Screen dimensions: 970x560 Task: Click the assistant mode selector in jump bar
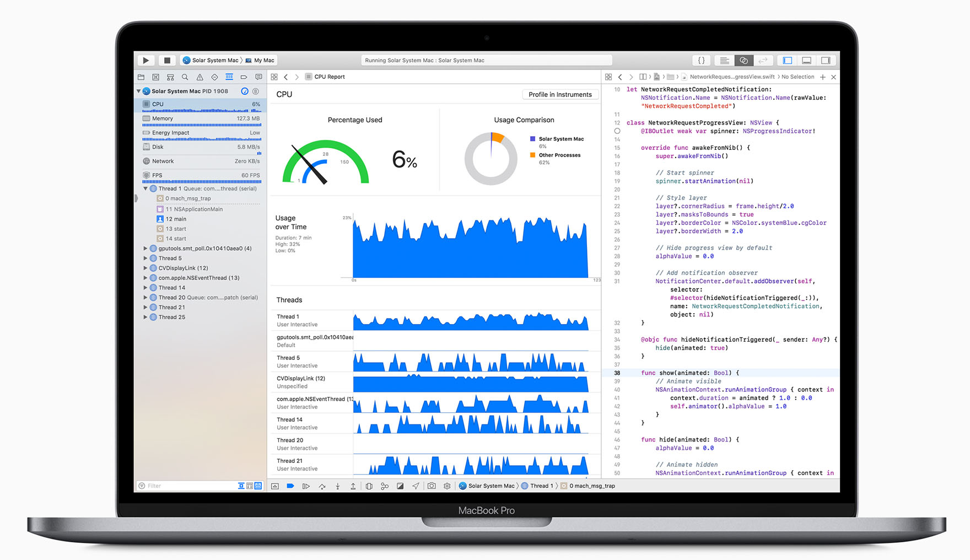click(643, 77)
